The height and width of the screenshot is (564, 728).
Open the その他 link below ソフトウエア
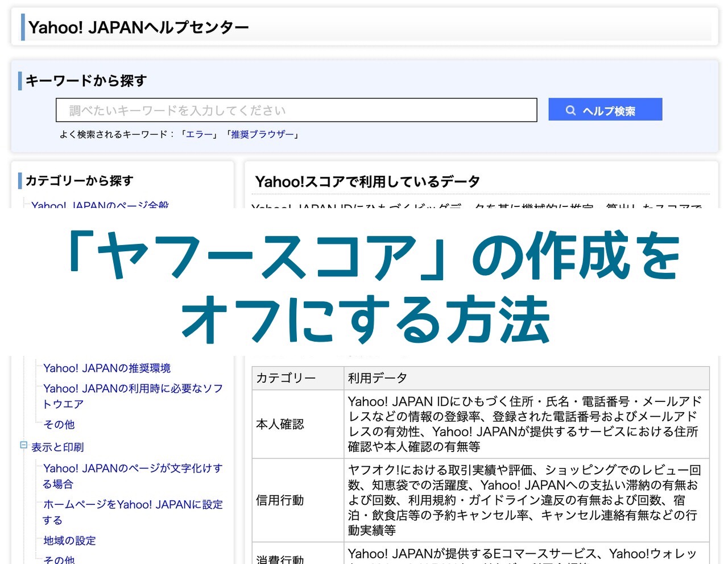coord(59,425)
